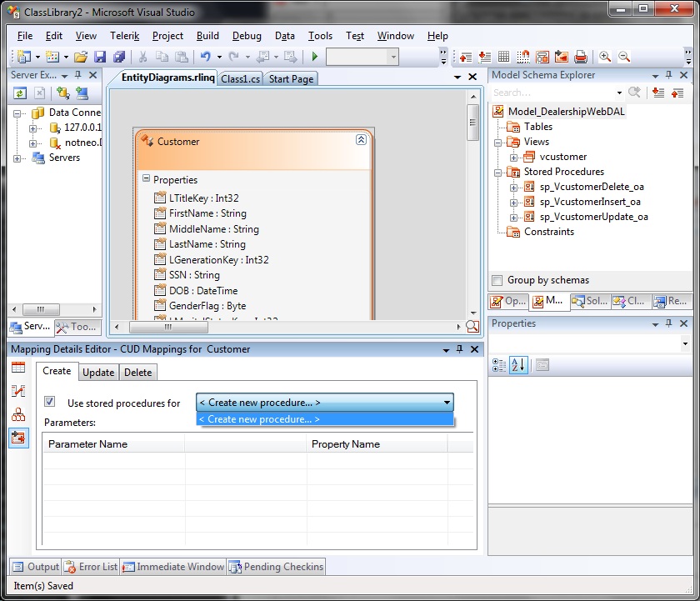Open the Properties object selector dropdown
Screen dimensions: 700x601
point(685,343)
